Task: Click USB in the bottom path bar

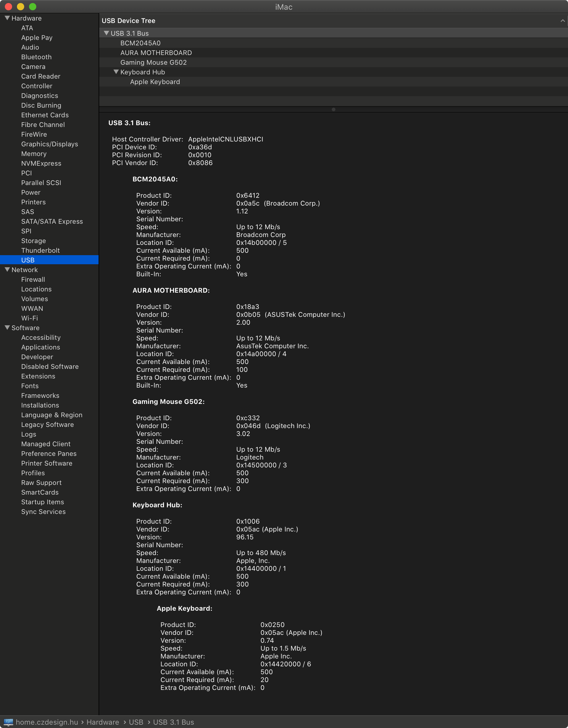Action: tap(136, 722)
